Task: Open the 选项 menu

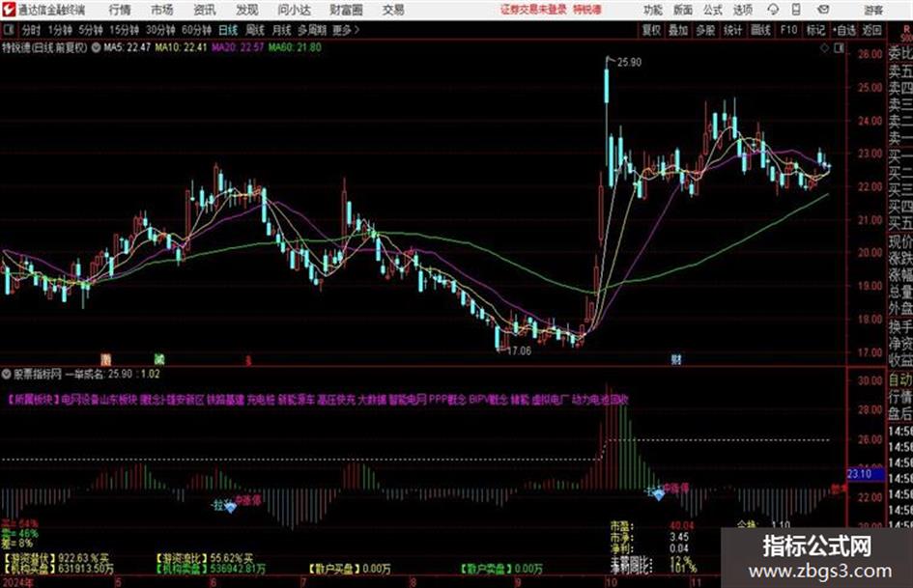Action: click(743, 10)
